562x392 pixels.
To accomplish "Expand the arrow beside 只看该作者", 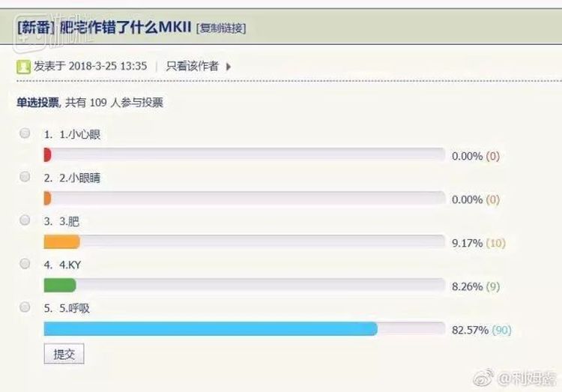I will [x=229, y=67].
